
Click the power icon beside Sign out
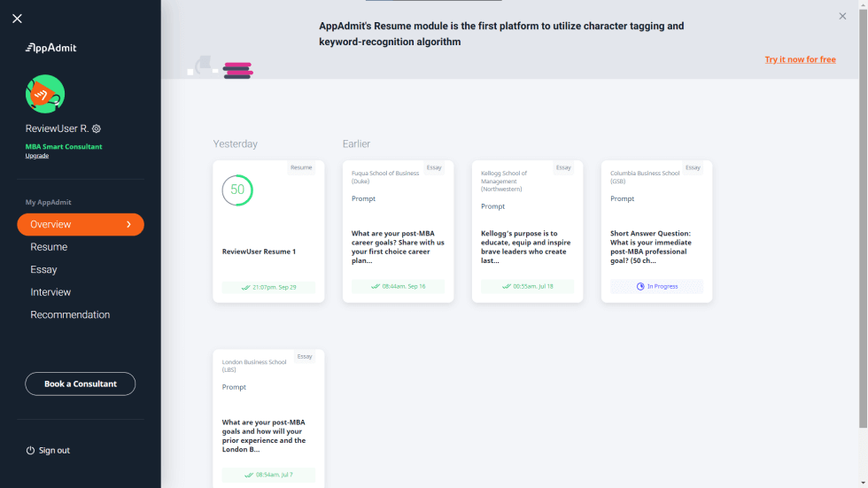(x=30, y=451)
